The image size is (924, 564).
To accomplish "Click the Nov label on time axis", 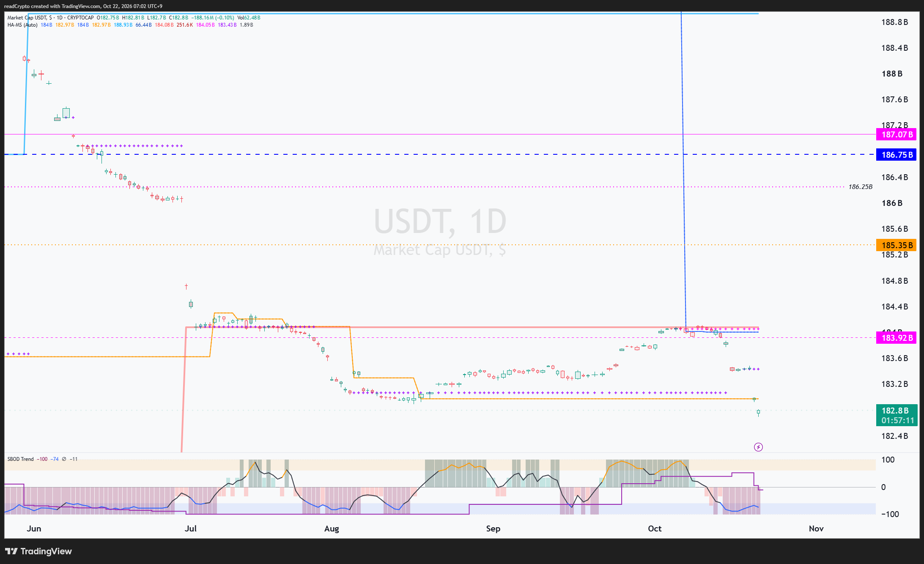I will (816, 528).
